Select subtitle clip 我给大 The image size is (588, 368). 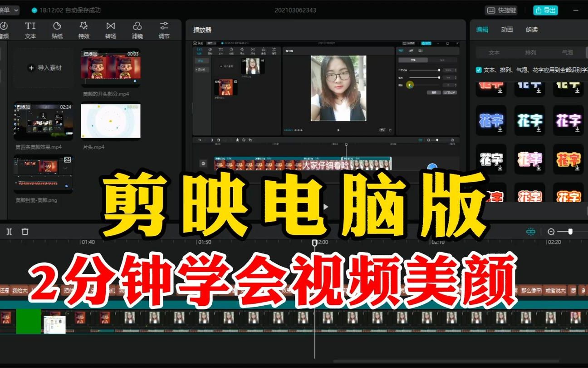coord(20,290)
